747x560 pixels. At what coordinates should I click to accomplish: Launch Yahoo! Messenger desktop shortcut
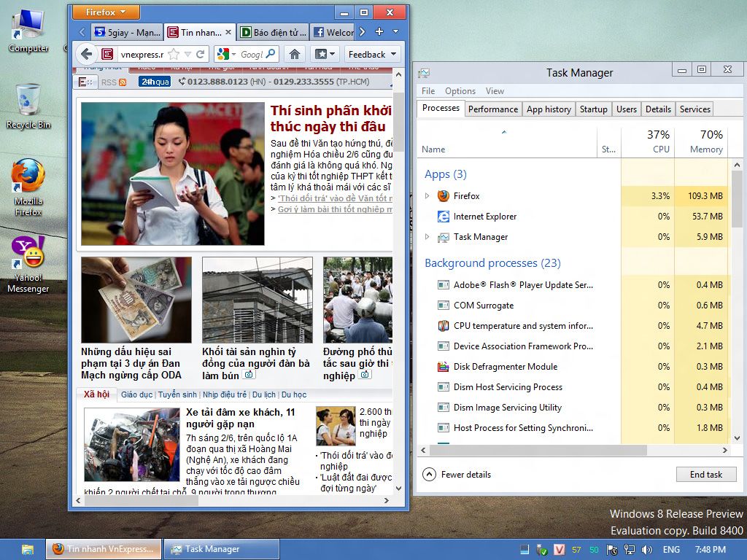(28, 265)
